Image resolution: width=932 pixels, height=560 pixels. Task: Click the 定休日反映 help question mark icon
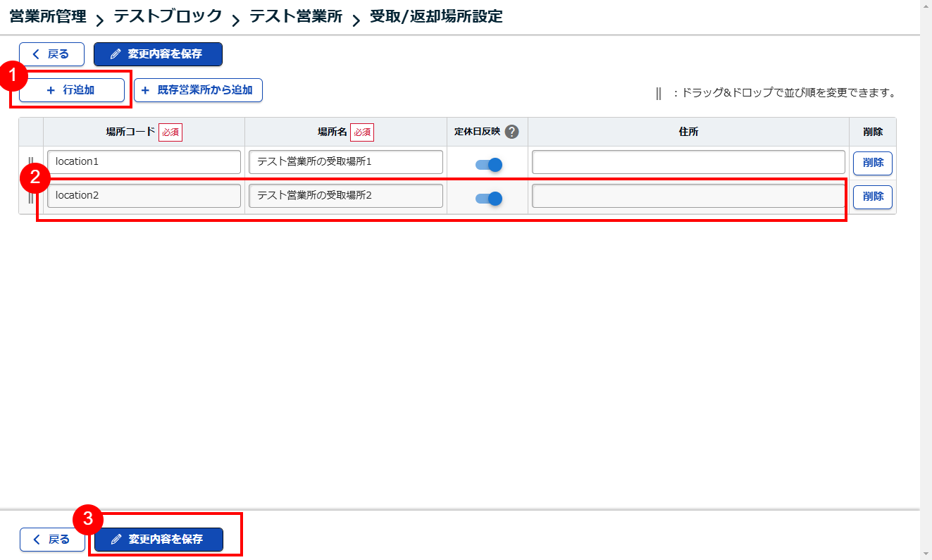pyautogui.click(x=512, y=132)
